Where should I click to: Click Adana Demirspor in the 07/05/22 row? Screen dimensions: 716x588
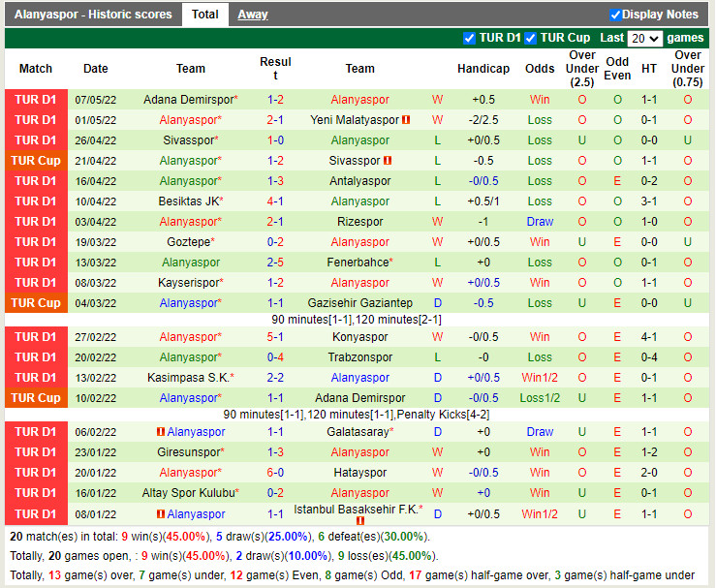(191, 100)
